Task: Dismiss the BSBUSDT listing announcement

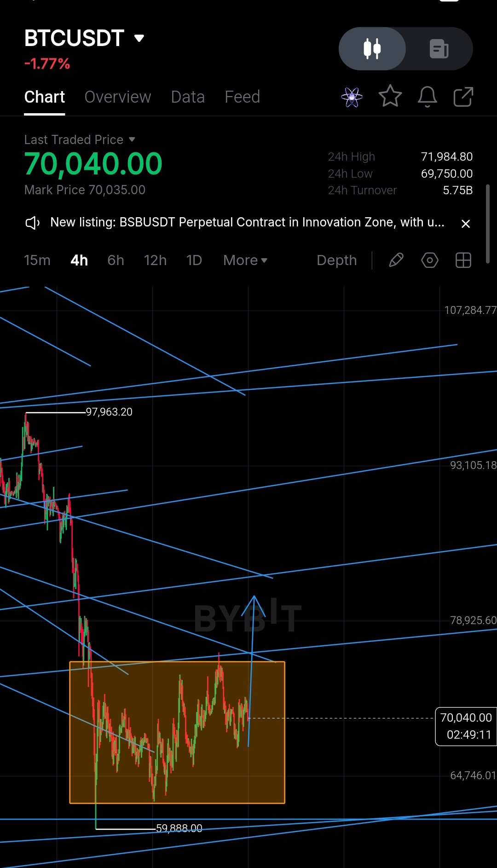Action: coord(466,224)
